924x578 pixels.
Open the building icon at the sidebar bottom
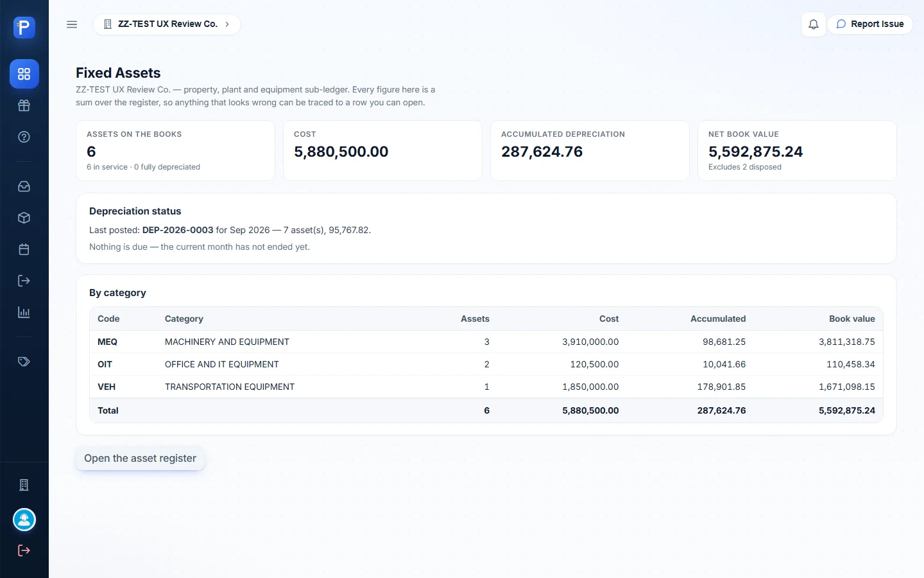click(24, 485)
